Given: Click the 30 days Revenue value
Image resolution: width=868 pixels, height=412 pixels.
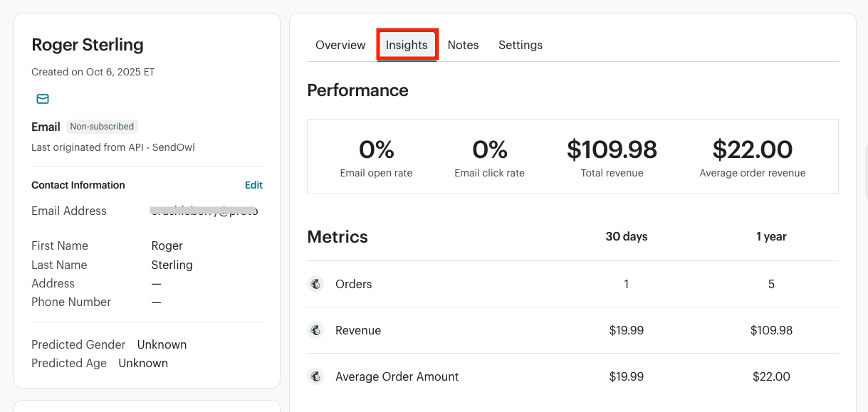Looking at the screenshot, I should pyautogui.click(x=627, y=330).
